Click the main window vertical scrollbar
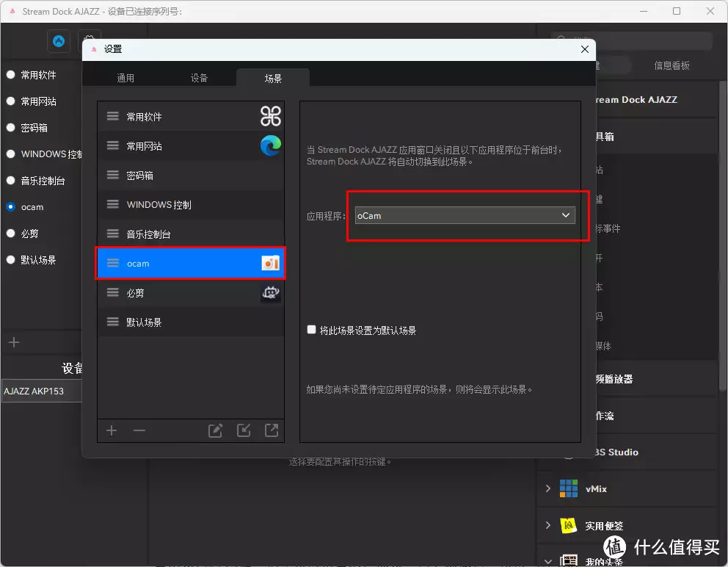 tap(722, 235)
